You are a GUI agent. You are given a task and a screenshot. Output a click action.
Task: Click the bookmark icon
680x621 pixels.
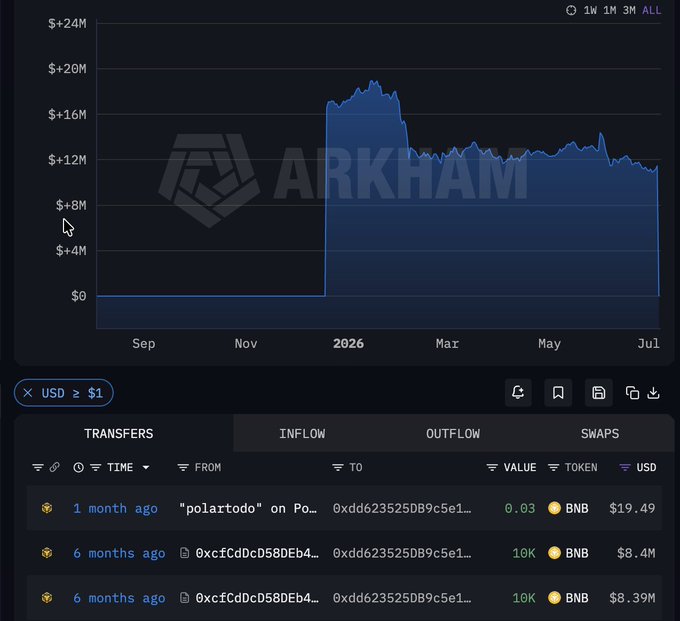(558, 393)
